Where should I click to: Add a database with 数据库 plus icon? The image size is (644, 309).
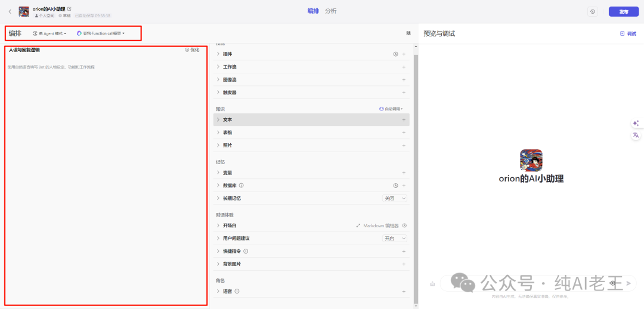(x=404, y=186)
